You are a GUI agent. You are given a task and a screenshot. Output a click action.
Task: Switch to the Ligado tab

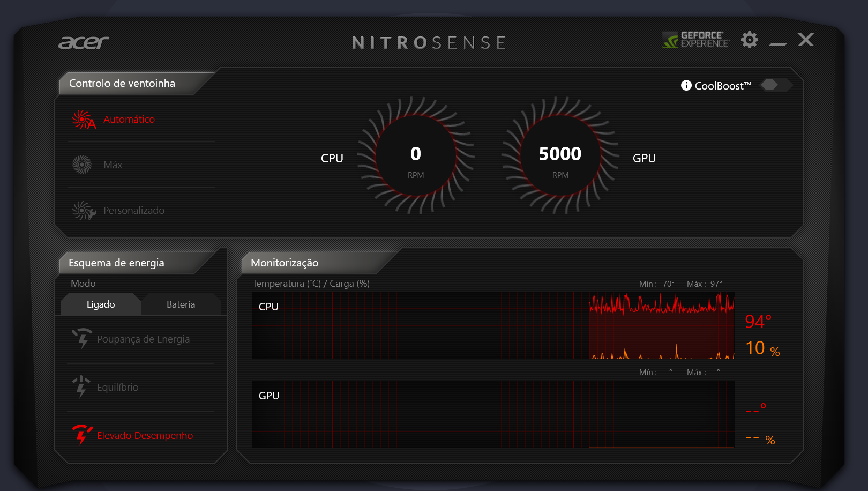(x=101, y=304)
